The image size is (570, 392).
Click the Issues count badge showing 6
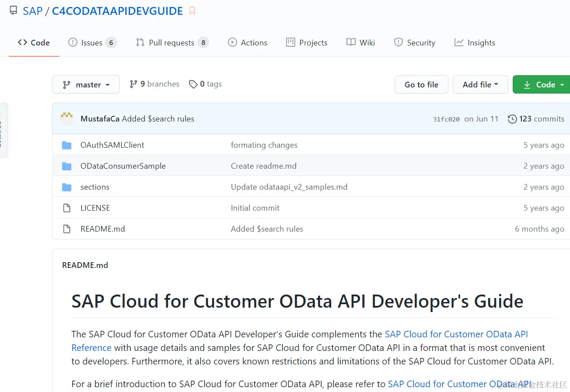111,42
